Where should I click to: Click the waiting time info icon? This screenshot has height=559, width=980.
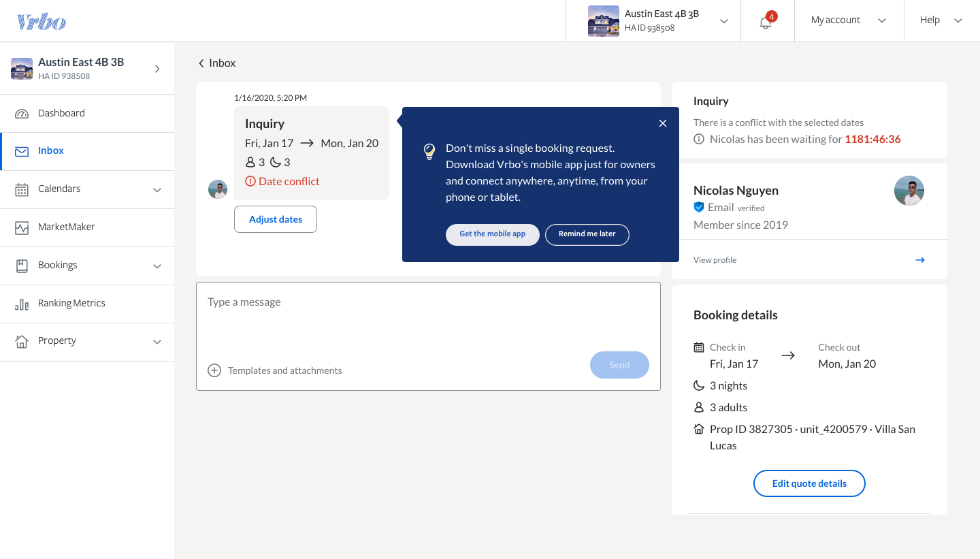coord(699,139)
